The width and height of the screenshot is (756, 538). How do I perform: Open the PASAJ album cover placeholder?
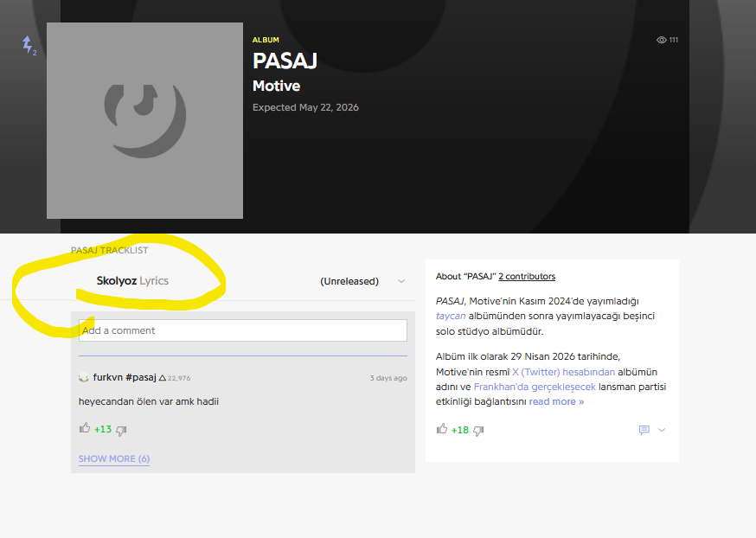[144, 120]
